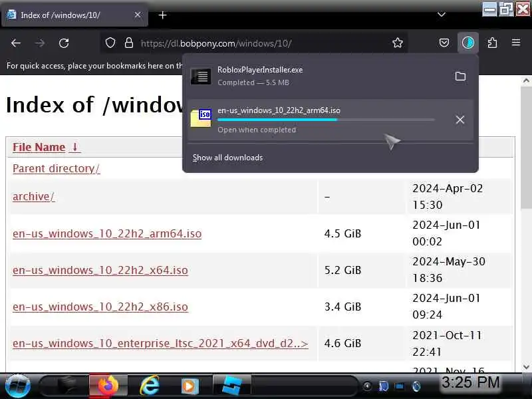Select the 3.4 GiB size cell
The width and height of the screenshot is (532, 399).
point(362,307)
